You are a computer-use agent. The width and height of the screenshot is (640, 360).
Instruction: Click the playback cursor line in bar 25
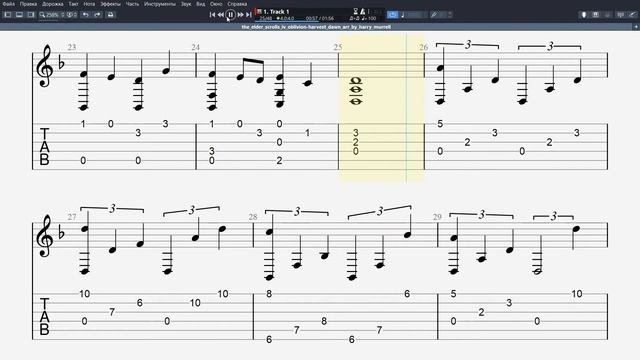(406, 107)
